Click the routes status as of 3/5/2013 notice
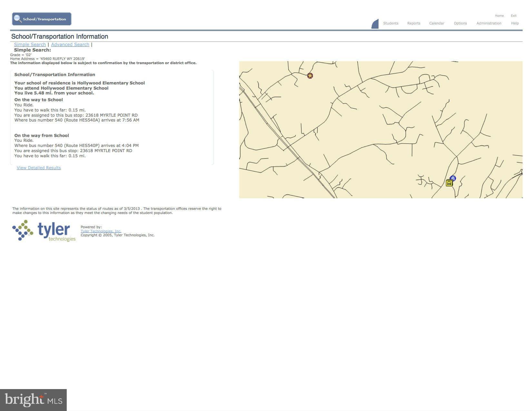The width and height of the screenshot is (532, 411). click(x=117, y=210)
